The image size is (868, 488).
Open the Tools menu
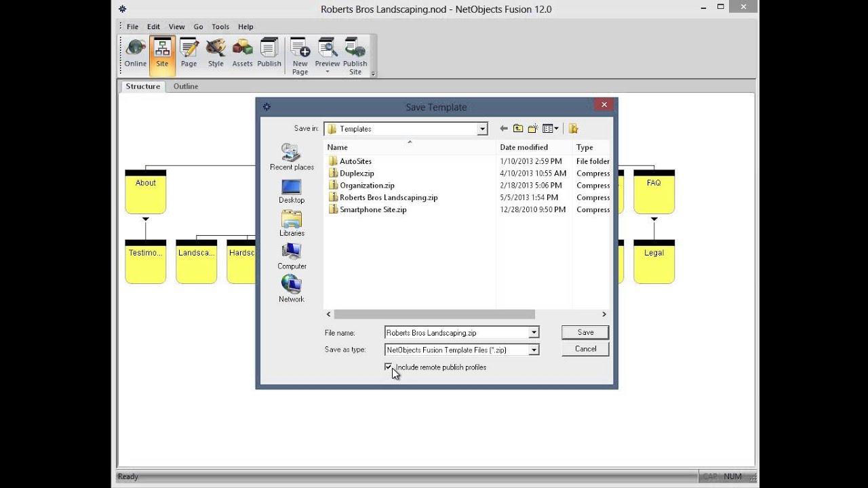[220, 27]
